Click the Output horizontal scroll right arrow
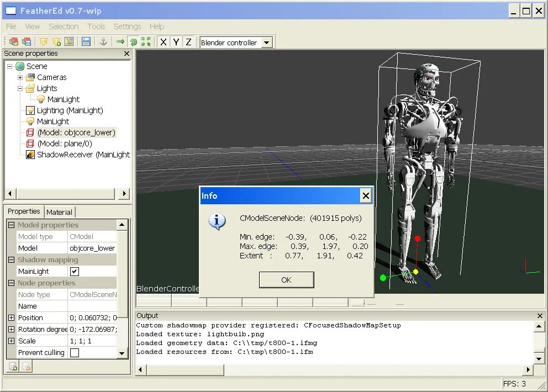The image size is (548, 392). point(528,370)
